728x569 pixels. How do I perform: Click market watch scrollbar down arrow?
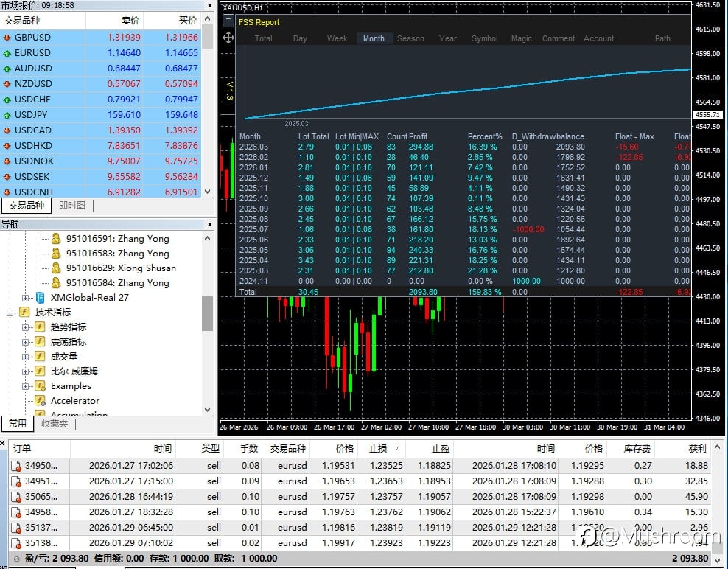point(208,192)
